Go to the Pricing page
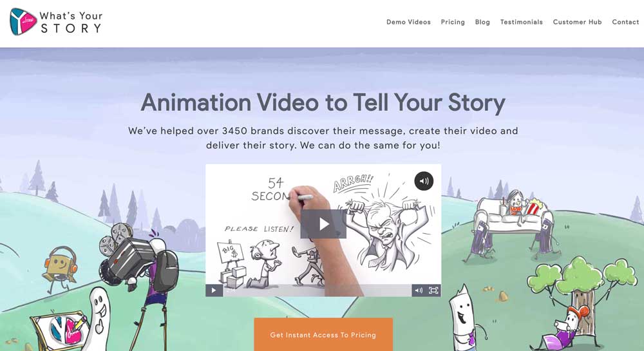Image resolution: width=644 pixels, height=351 pixels. [x=453, y=22]
